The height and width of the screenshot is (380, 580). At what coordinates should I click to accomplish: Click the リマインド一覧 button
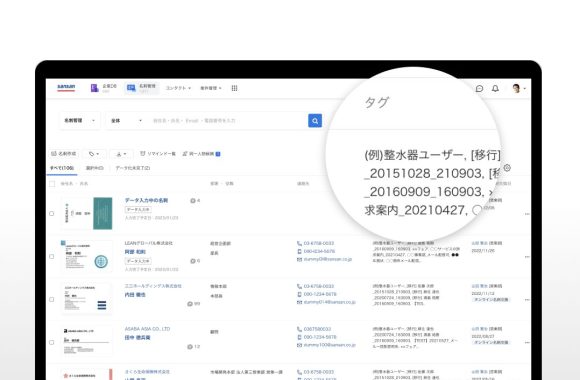click(x=158, y=154)
